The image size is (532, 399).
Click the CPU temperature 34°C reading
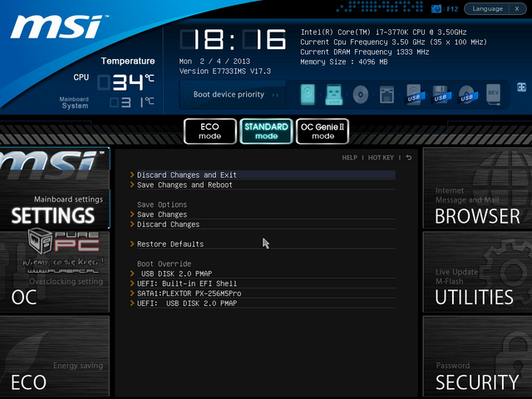(x=126, y=82)
